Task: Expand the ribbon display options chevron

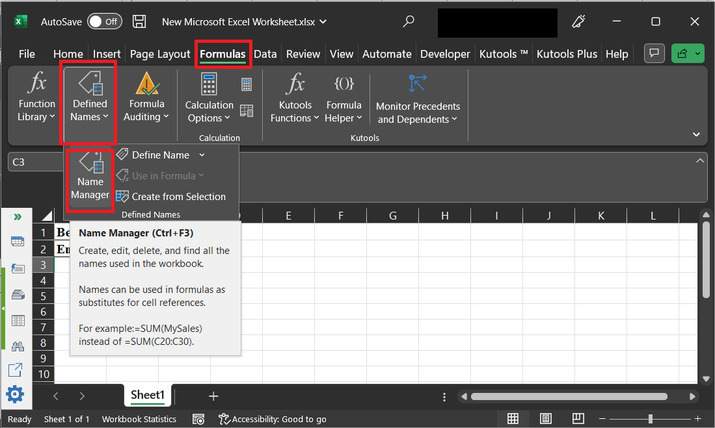Action: point(696,134)
